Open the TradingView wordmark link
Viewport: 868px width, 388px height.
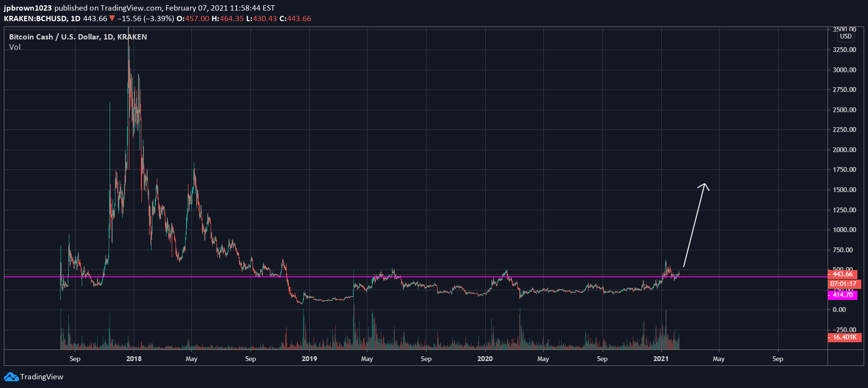42,377
